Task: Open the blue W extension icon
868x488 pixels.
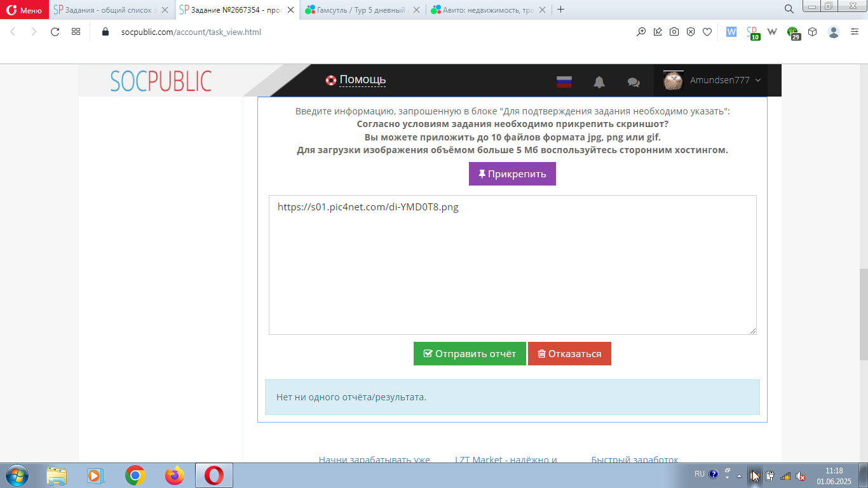Action: pyautogui.click(x=731, y=32)
